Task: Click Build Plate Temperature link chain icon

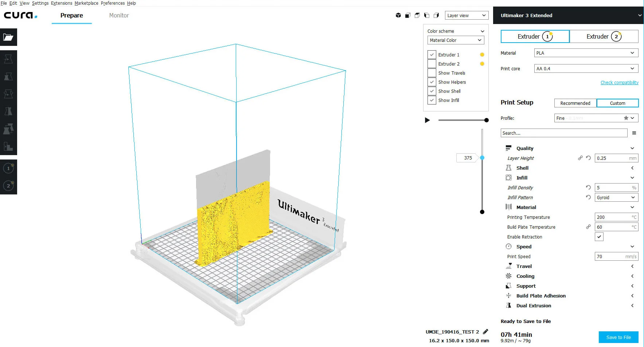Action: pos(588,227)
